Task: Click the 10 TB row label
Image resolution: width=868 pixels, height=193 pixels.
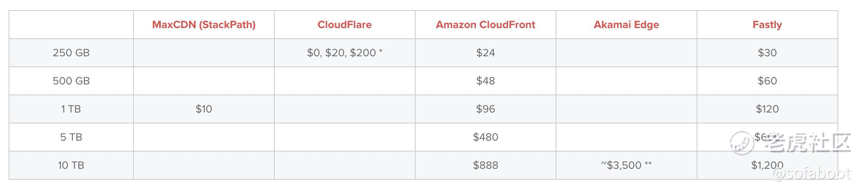Action: tap(71, 165)
